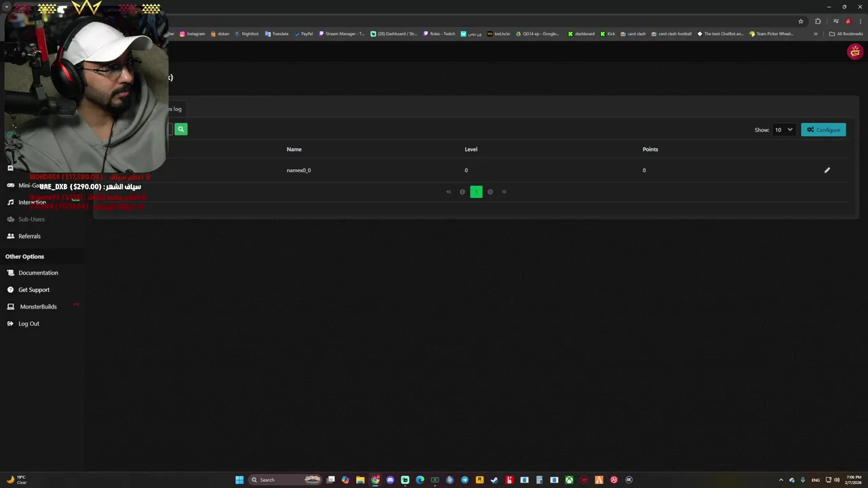The height and width of the screenshot is (488, 868).
Task: Open the Team Picker Wheel bookmark
Action: pos(771,34)
